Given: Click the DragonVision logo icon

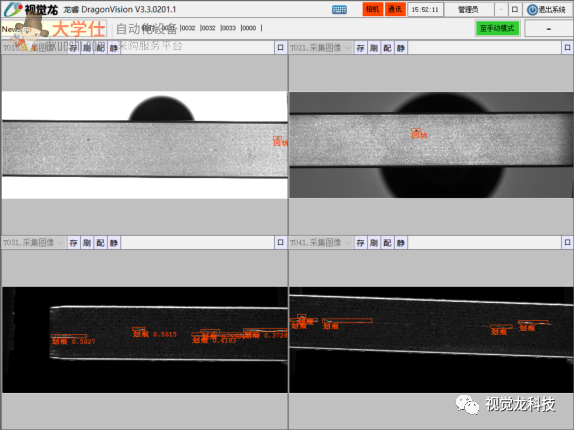Looking at the screenshot, I should coord(13,10).
